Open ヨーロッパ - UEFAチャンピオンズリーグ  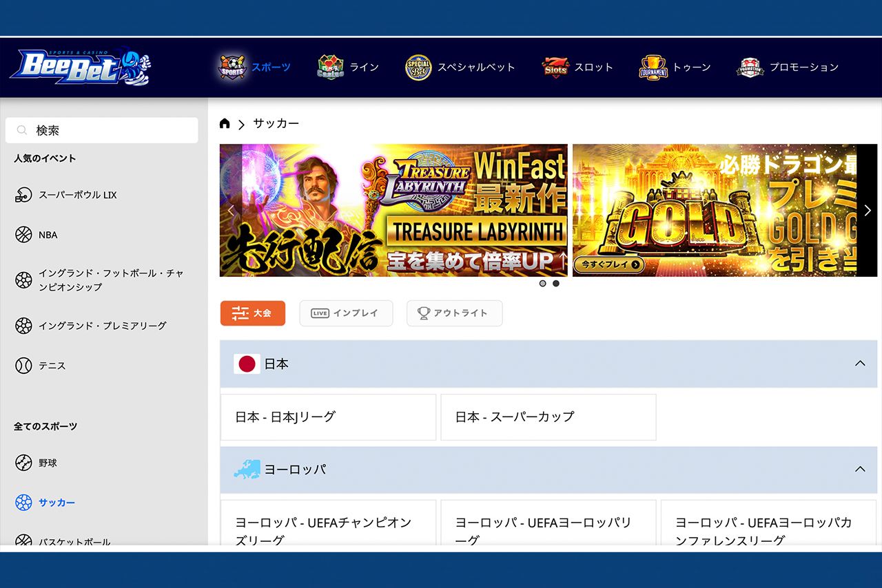click(327, 529)
